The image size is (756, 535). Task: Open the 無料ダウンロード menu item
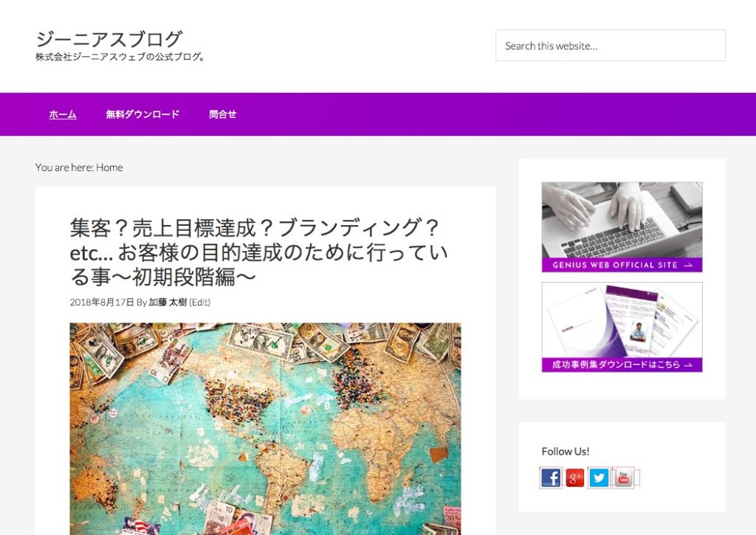coord(142,114)
